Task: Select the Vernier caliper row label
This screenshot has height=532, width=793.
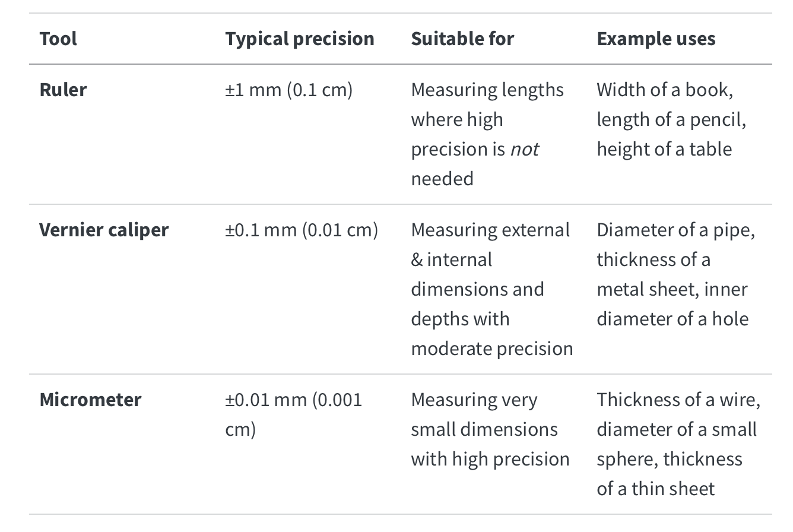Action: point(104,230)
